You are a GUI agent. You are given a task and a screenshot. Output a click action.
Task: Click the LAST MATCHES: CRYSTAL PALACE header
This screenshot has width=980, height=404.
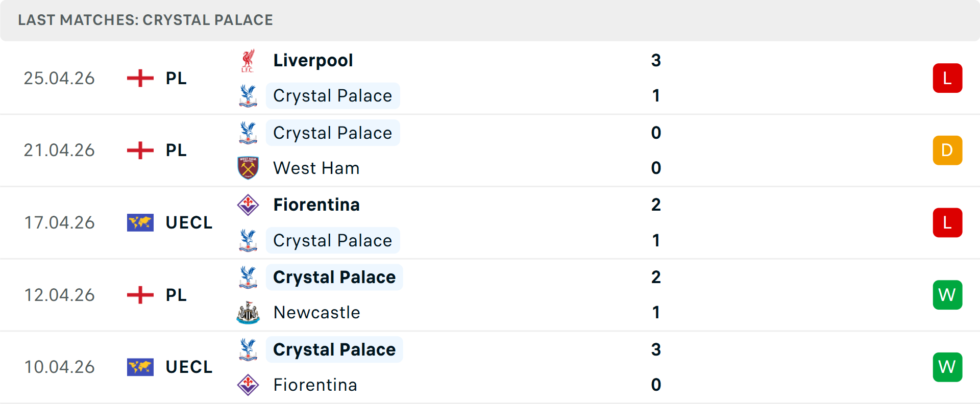[x=145, y=20]
